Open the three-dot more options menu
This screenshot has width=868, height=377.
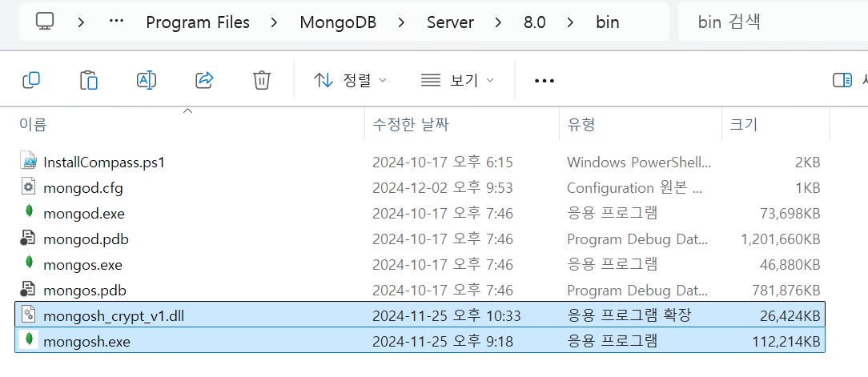coord(545,81)
